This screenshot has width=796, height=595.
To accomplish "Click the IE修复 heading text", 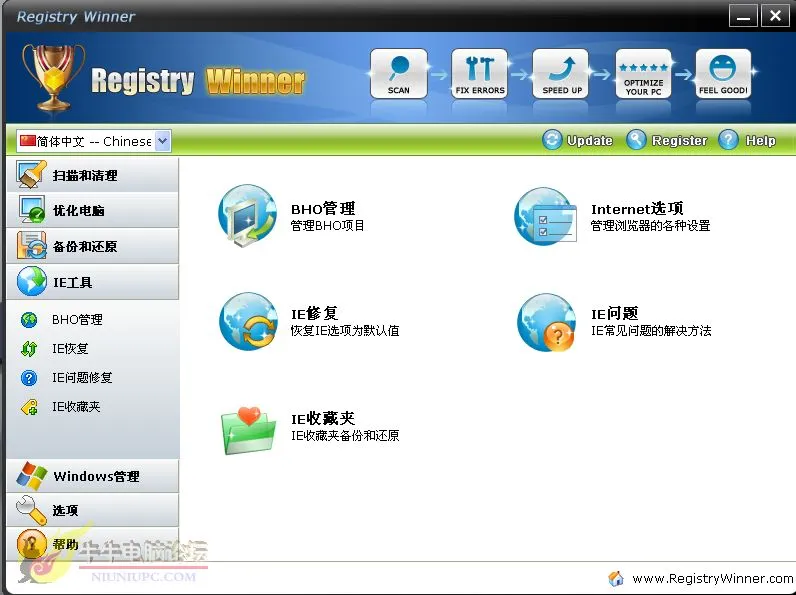I will tap(314, 313).
